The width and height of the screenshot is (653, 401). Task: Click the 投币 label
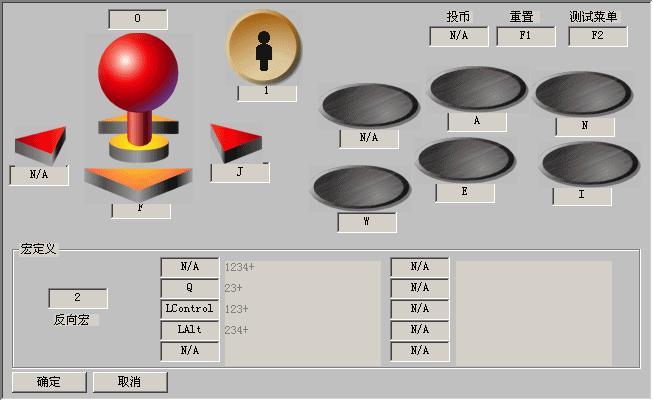tap(459, 17)
